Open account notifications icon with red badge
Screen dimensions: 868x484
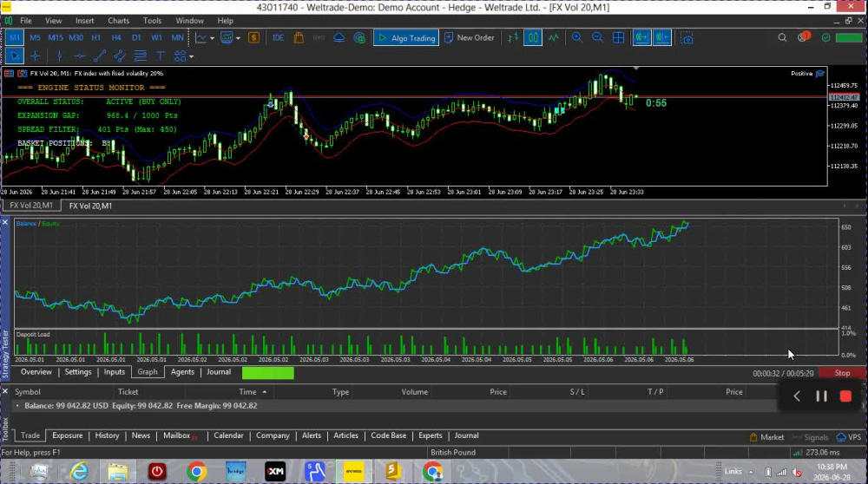803,37
